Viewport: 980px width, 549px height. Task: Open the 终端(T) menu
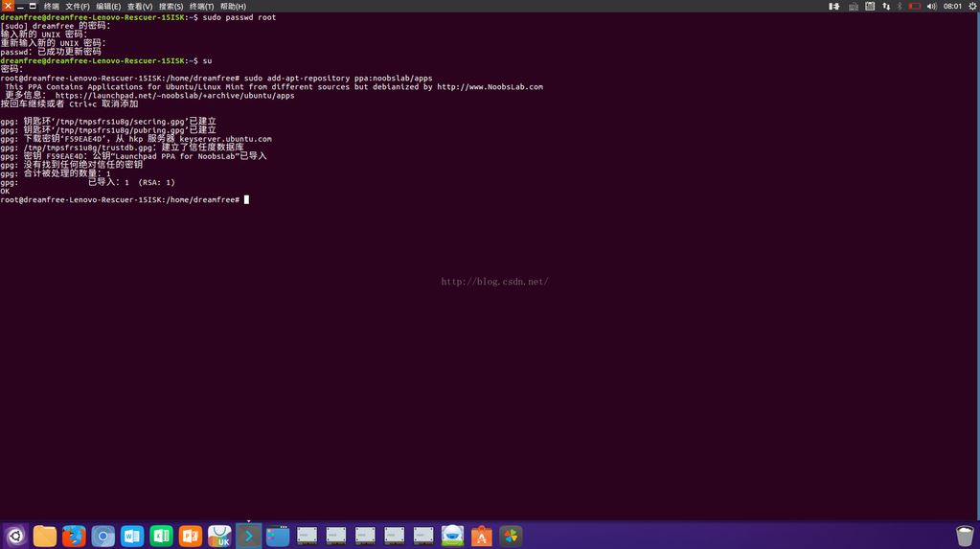pos(202,7)
